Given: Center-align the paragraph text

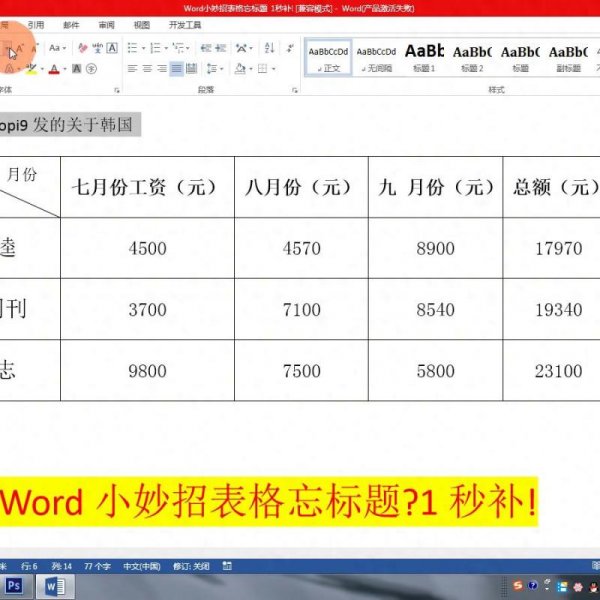Looking at the screenshot, I should (x=147, y=69).
